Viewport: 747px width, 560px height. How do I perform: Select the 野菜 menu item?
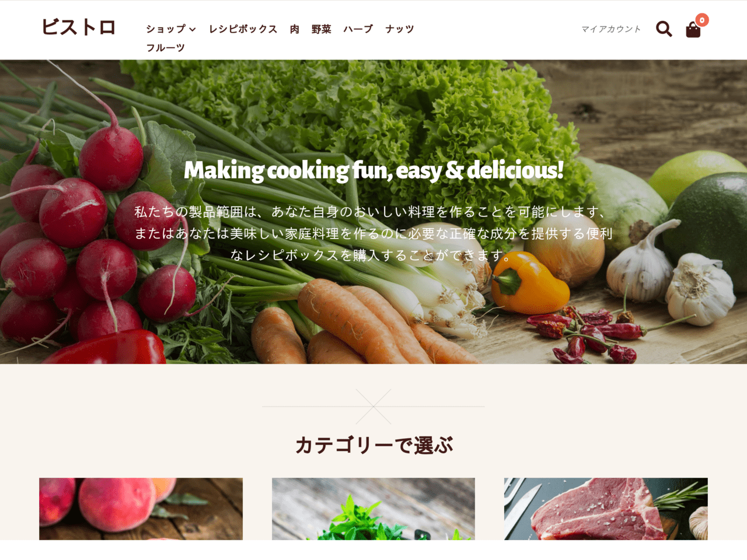pos(322,29)
